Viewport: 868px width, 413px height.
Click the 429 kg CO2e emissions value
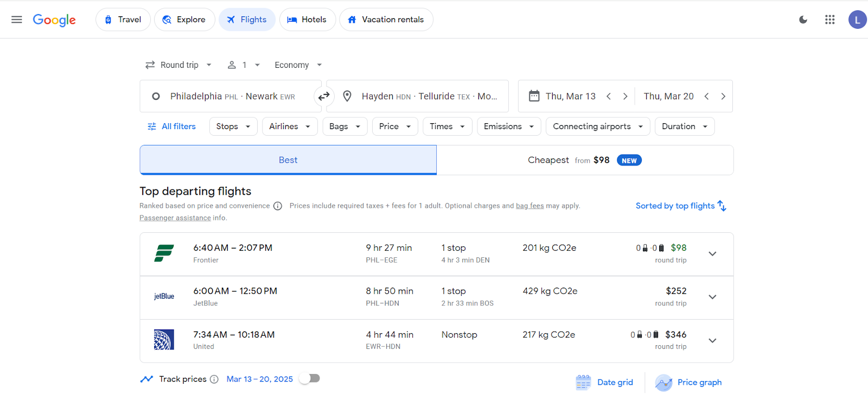click(550, 291)
